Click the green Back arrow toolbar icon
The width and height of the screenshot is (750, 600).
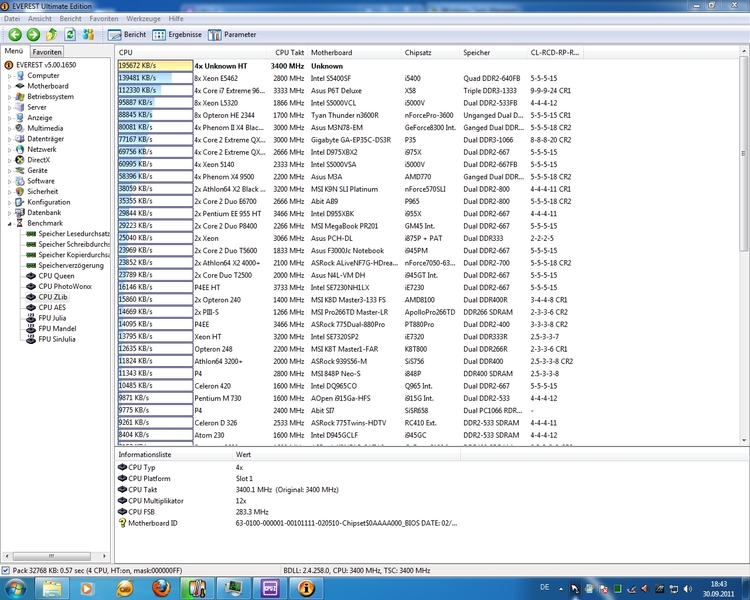[x=15, y=34]
